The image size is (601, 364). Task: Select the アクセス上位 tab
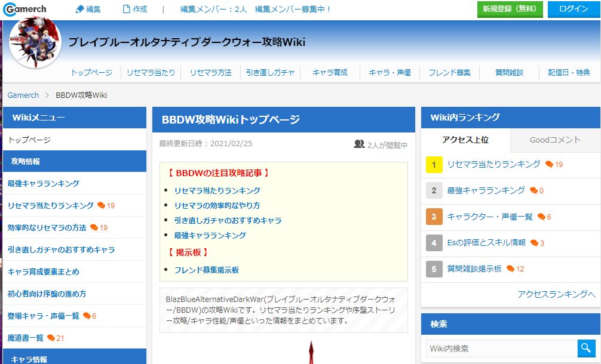(465, 140)
